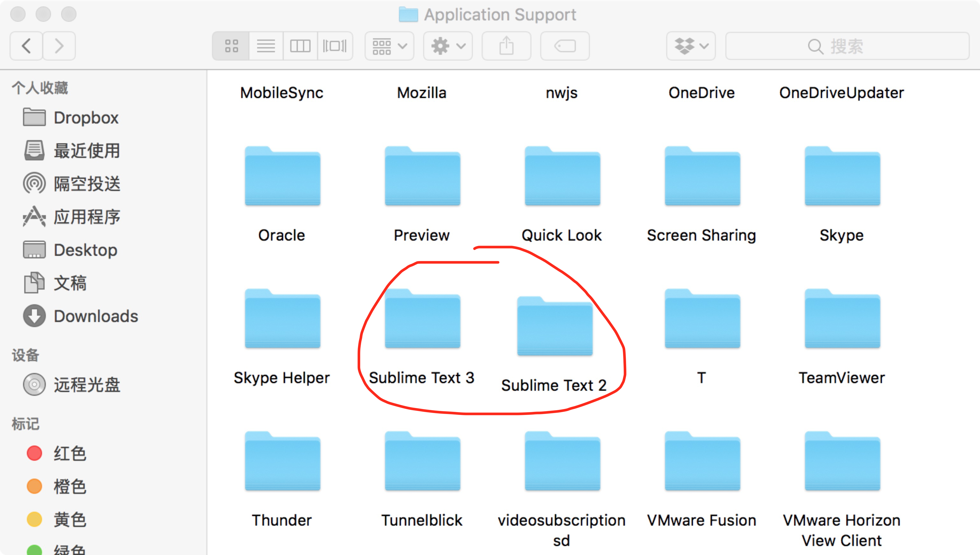Image resolution: width=980 pixels, height=555 pixels.
Task: Open 文稿 in the sidebar
Action: pyautogui.click(x=103, y=283)
